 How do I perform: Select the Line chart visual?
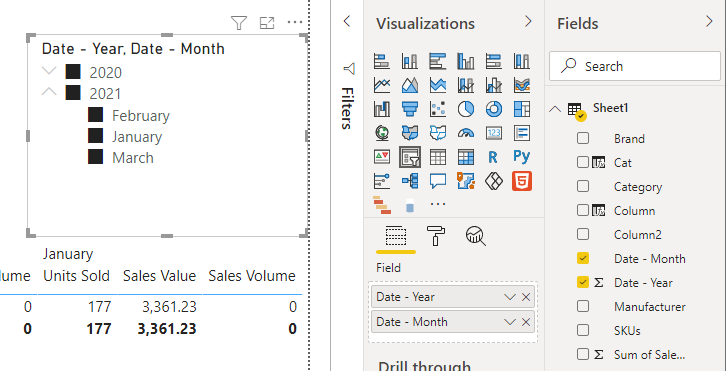click(x=382, y=85)
